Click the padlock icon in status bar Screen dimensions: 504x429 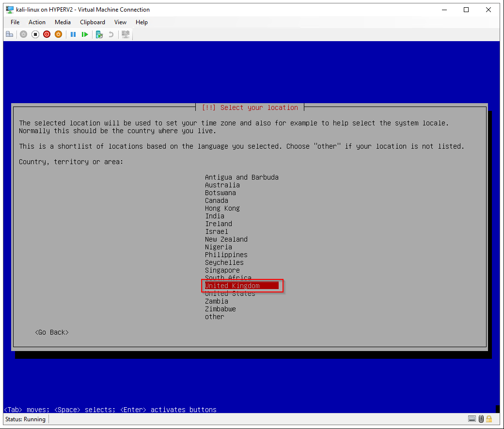(489, 419)
